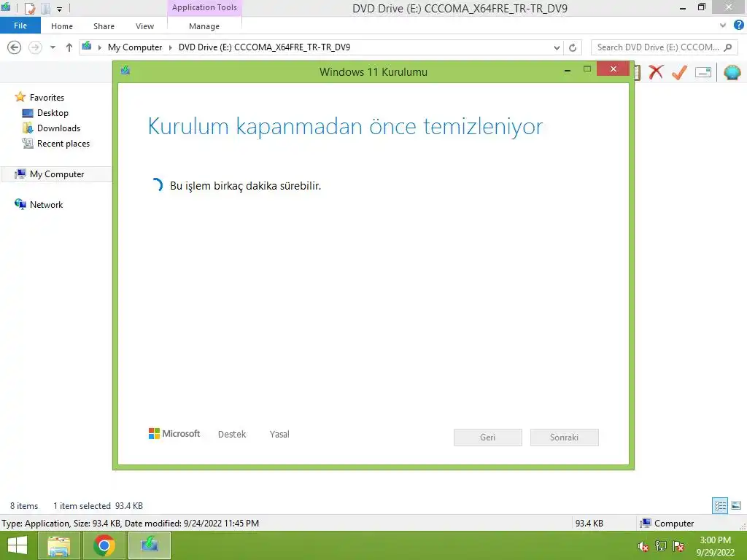Viewport: 747px width, 560px height.
Task: Expand chevron before My Computer in address bar
Action: 99,47
